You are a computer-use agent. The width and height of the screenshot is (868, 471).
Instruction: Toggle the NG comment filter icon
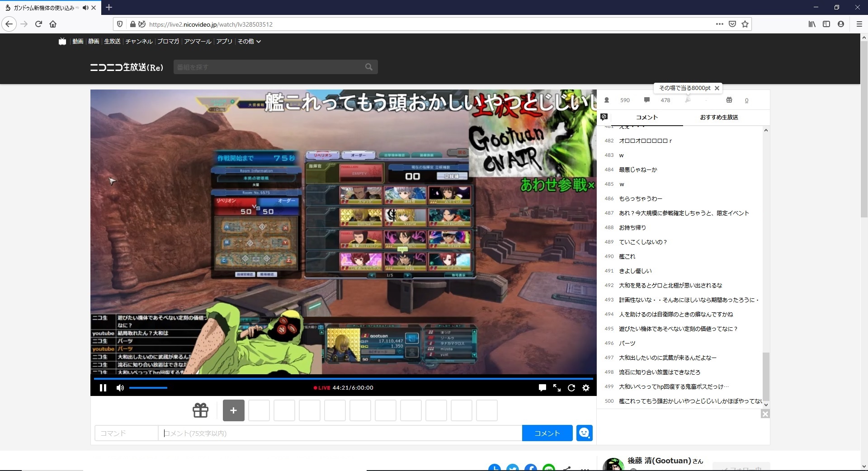tap(604, 117)
